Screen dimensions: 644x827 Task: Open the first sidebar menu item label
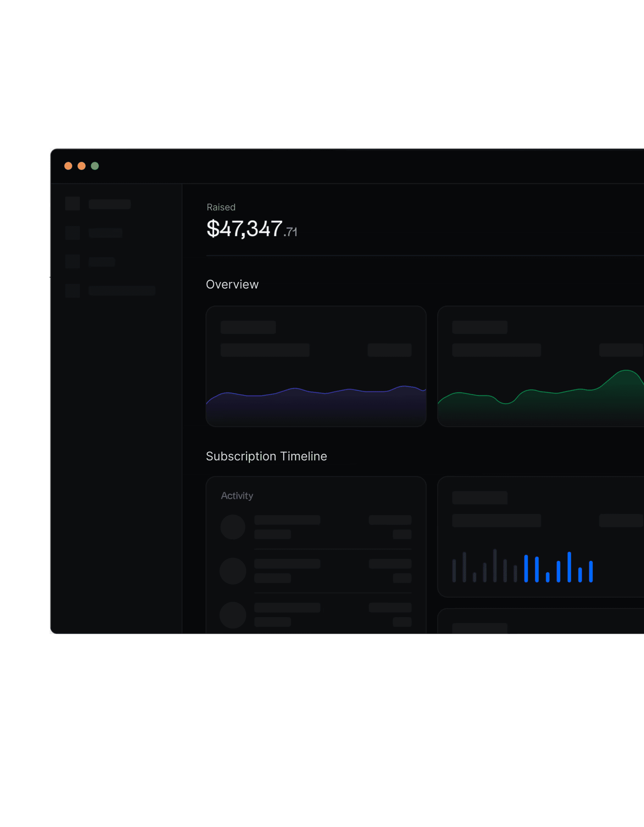click(x=110, y=204)
